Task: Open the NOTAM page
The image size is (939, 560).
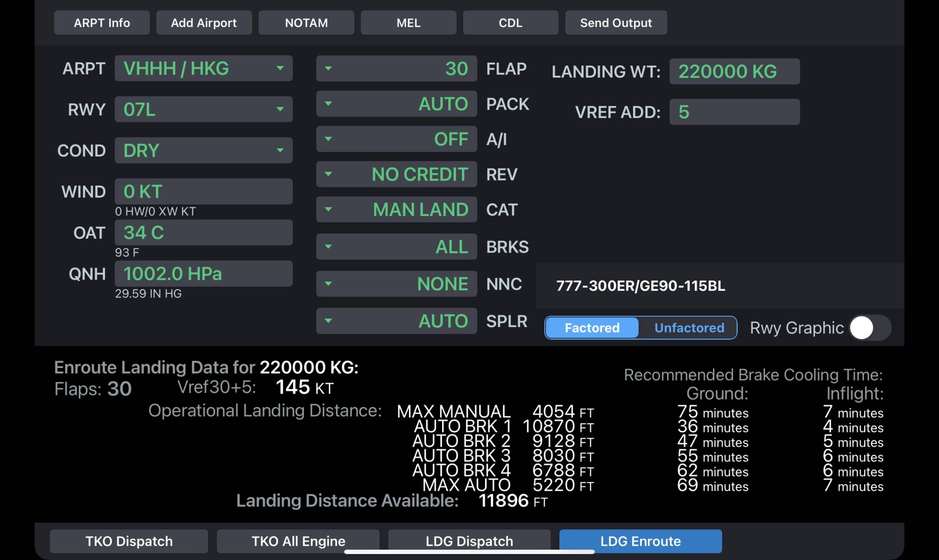Action: point(306,23)
